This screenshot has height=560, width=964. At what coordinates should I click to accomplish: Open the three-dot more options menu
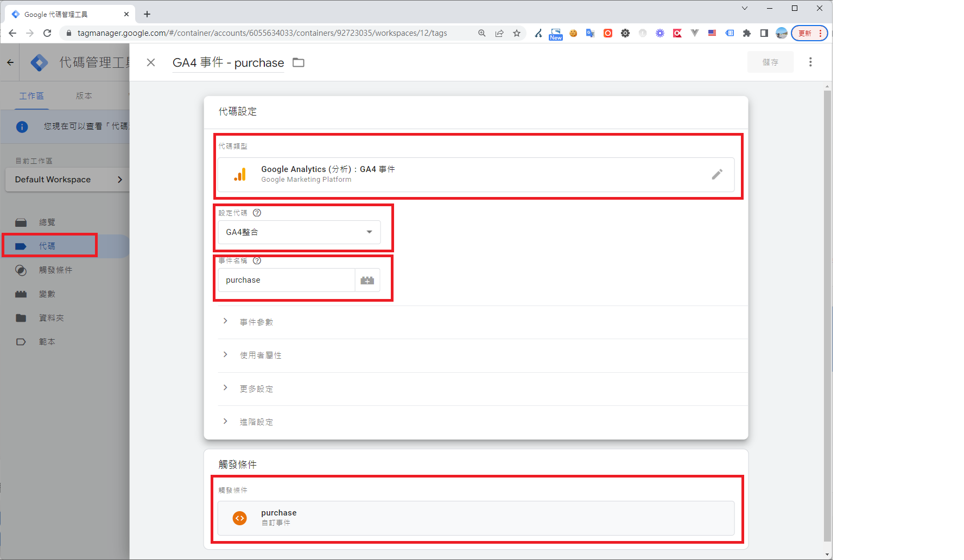(810, 62)
